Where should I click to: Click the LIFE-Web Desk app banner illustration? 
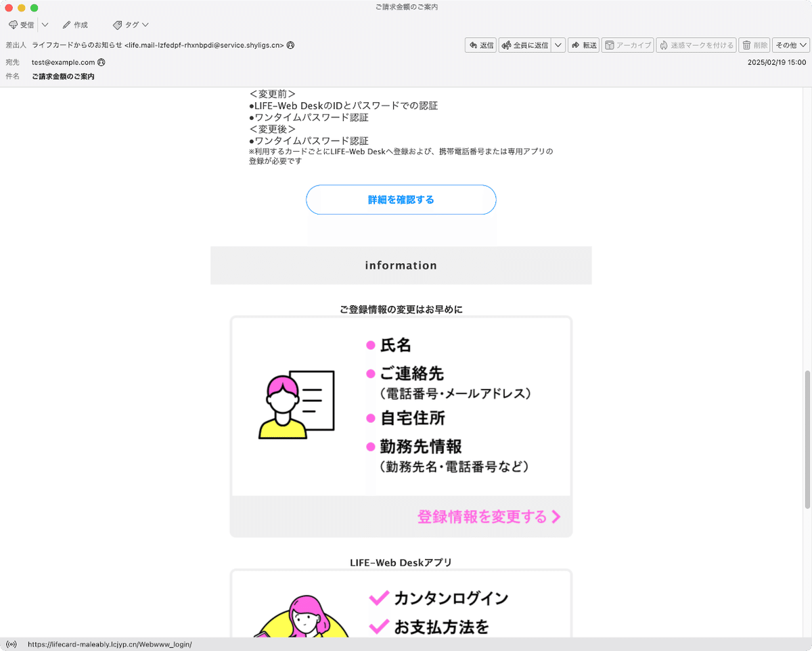[x=301, y=616]
